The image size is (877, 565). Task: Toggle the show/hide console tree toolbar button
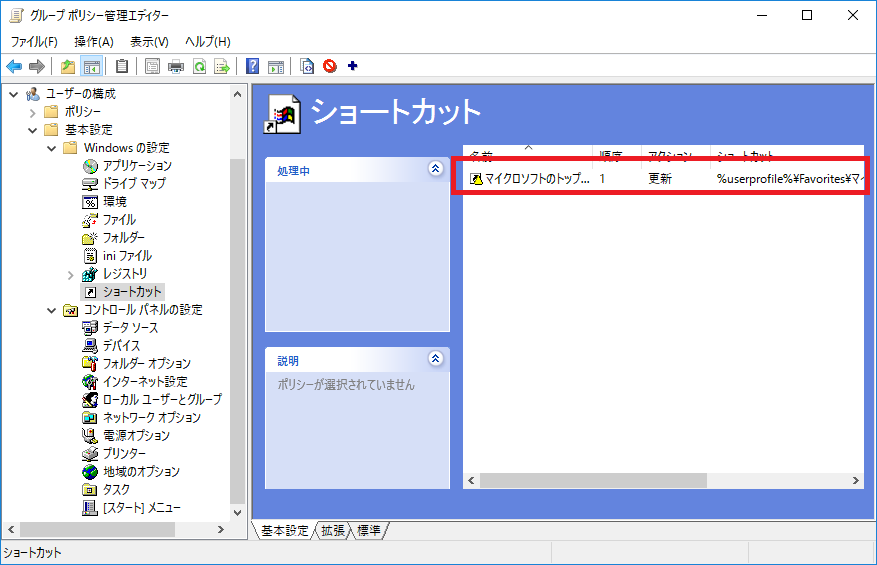[91, 67]
